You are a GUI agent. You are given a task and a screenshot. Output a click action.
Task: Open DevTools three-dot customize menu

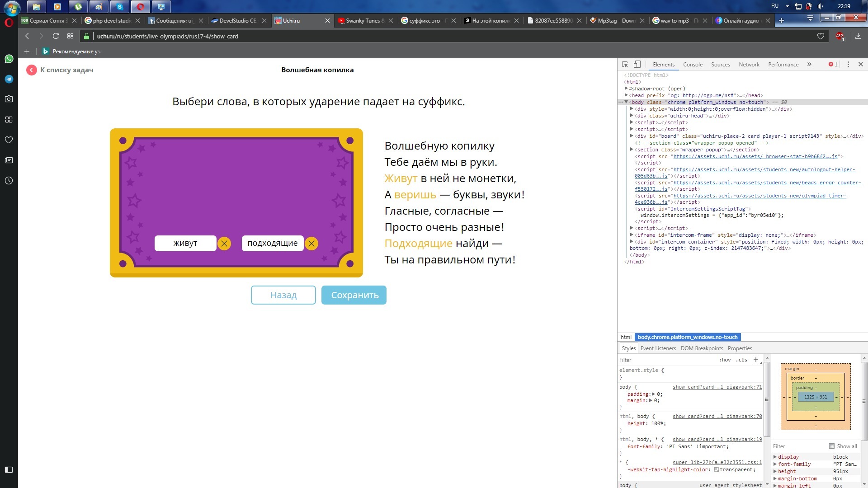[848, 65]
